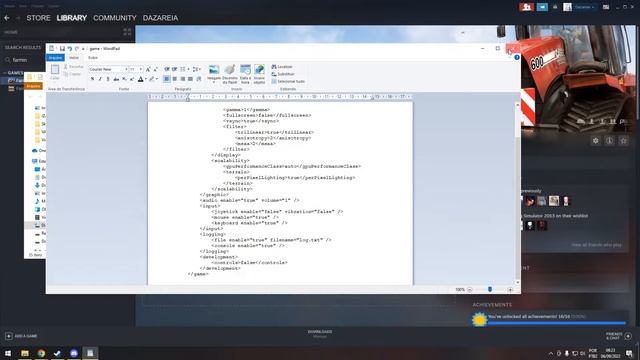640x360 pixels.
Task: Toggle underline formatting in WordPad
Action: [x=108, y=79]
